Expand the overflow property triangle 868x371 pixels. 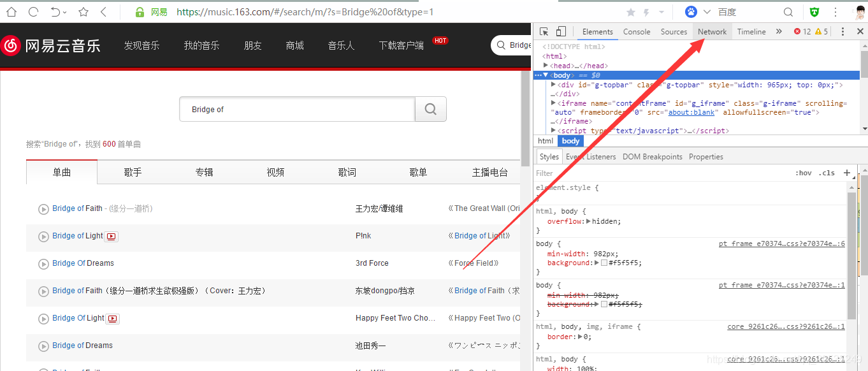pos(588,221)
